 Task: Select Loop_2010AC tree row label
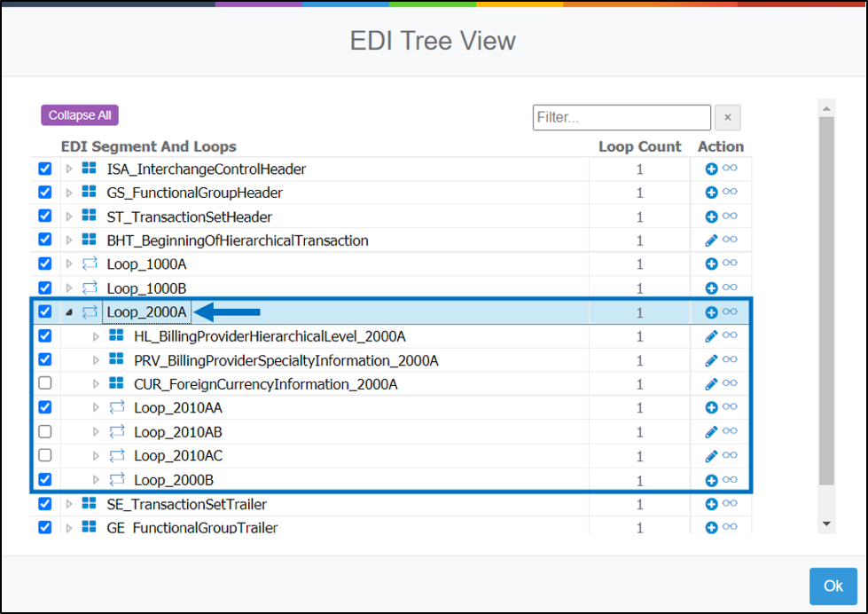coord(178,456)
